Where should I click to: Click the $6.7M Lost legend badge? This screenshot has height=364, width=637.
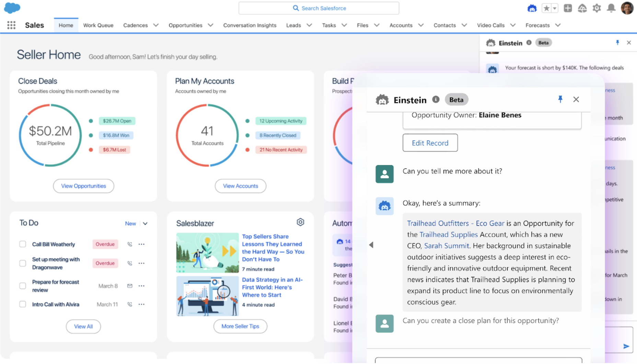click(x=114, y=149)
